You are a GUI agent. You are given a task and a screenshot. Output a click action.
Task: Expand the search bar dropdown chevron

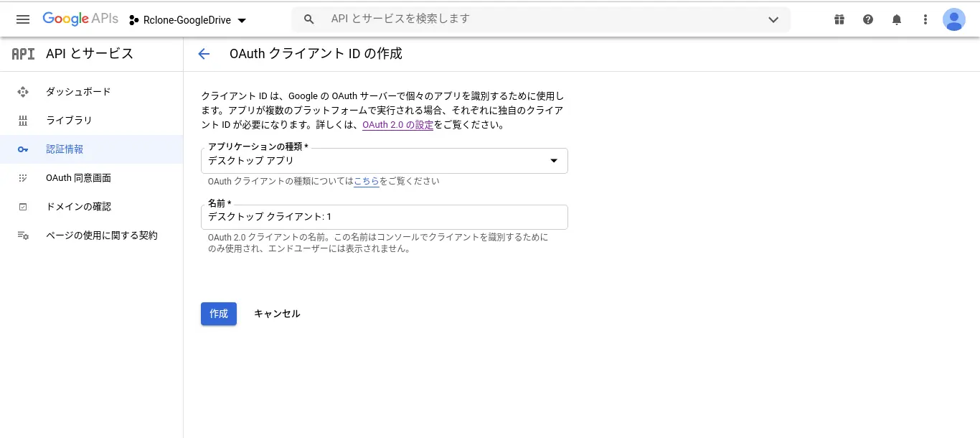click(773, 19)
